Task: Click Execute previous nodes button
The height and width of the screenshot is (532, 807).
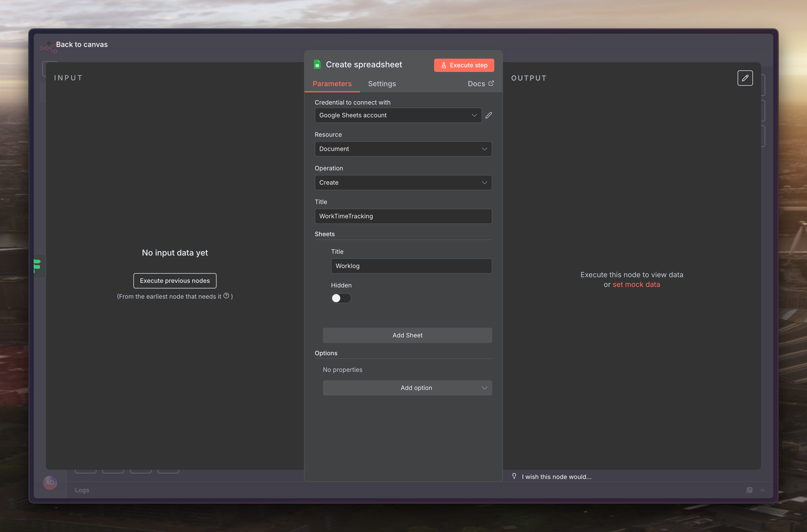Action: 175,281
